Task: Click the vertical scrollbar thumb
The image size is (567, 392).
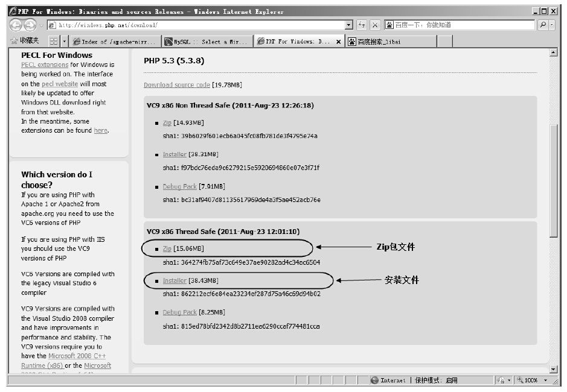Action: [x=553, y=181]
